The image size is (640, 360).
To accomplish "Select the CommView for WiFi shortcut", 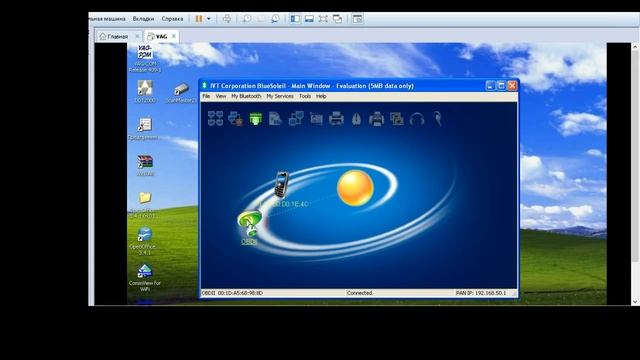I will [145, 278].
